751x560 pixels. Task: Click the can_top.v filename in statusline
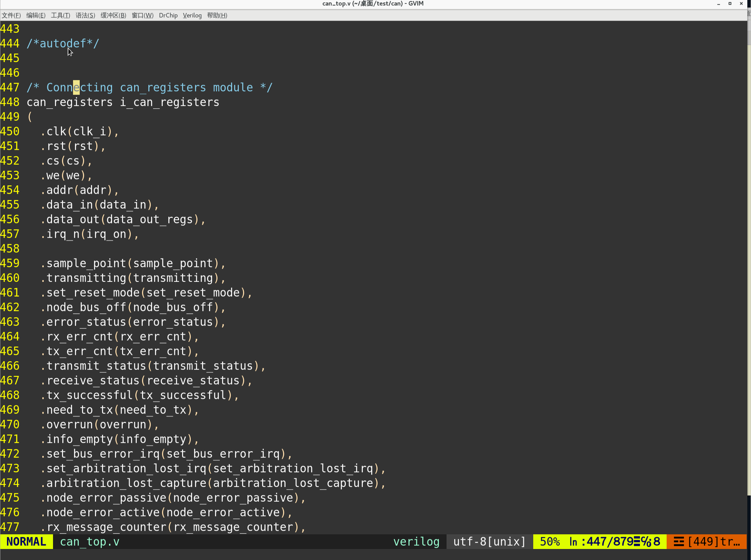pyautogui.click(x=90, y=542)
